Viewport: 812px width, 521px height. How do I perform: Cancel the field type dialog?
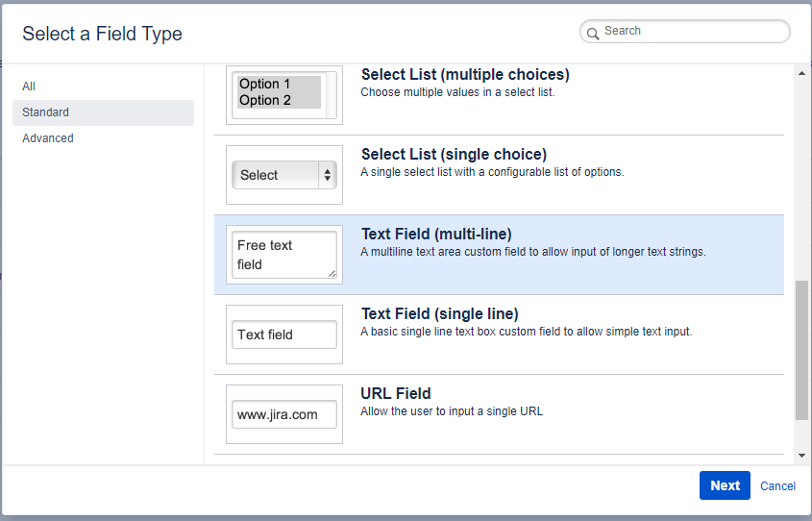777,486
